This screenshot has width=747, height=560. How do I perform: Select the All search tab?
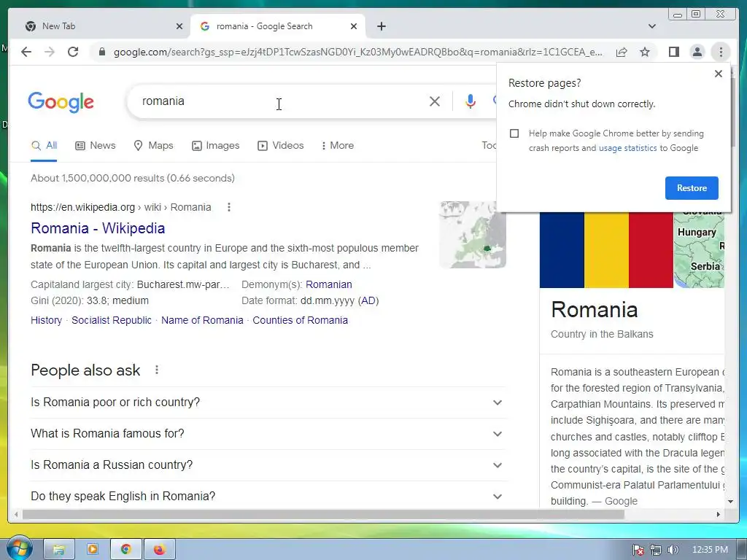(44, 146)
